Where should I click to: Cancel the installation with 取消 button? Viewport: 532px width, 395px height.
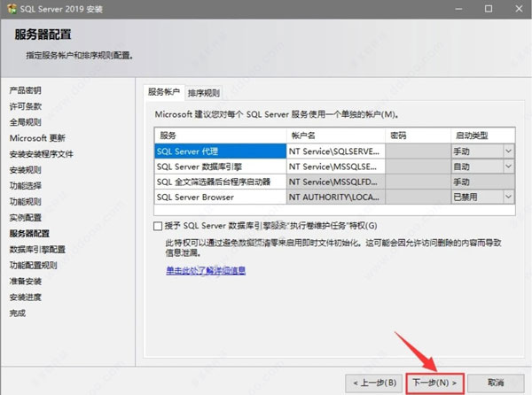tap(496, 383)
